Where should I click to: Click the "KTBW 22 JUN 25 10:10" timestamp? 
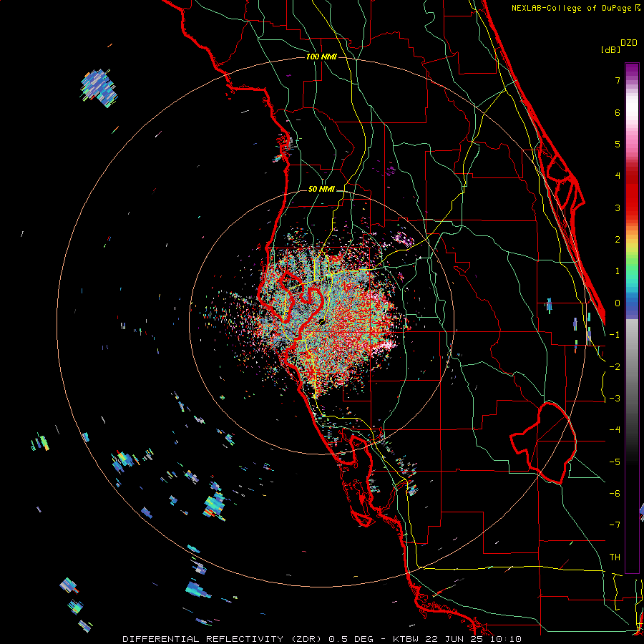point(457,639)
